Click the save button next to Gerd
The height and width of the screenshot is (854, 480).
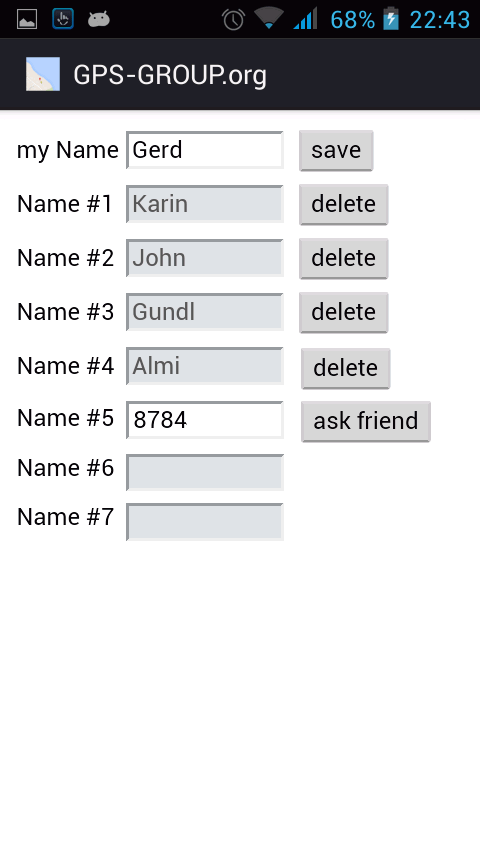(336, 150)
